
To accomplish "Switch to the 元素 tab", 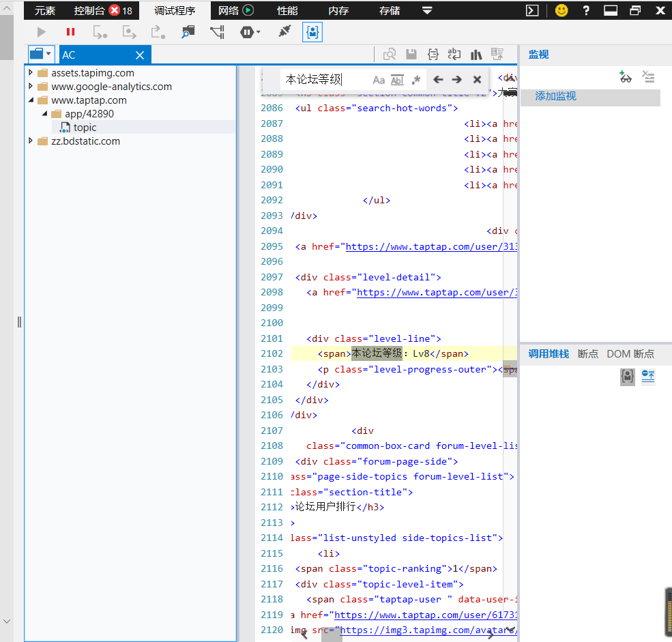I will [x=45, y=11].
